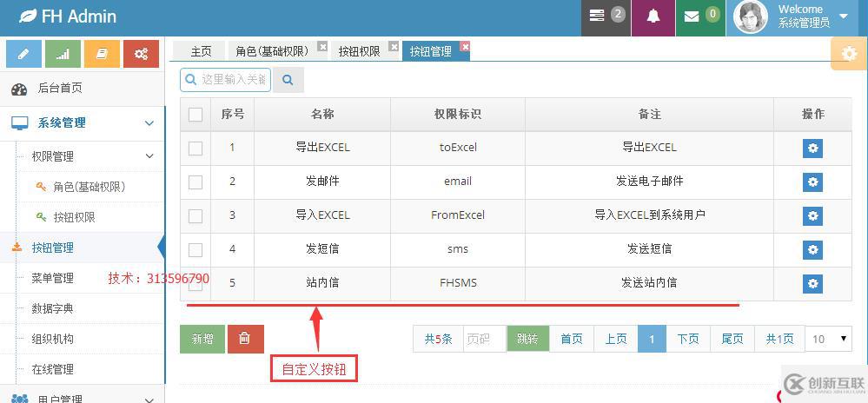Image resolution: width=868 pixels, height=403 pixels.
Task: Collapse the 权限管理 submenu chevron
Action: pyautogui.click(x=149, y=156)
